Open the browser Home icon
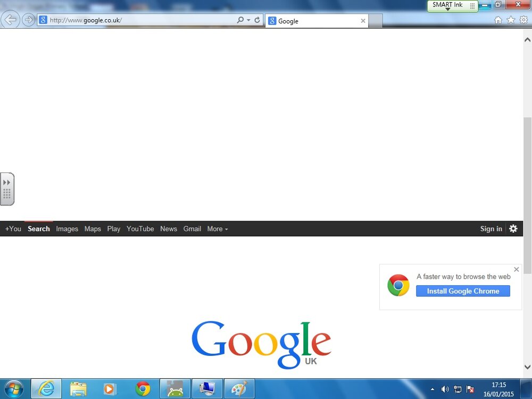 coord(498,20)
